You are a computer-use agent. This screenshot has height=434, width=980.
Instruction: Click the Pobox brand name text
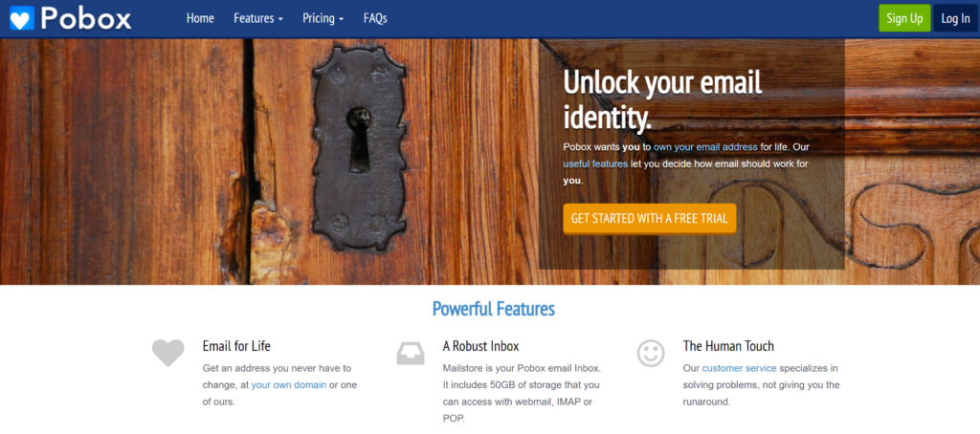pyautogui.click(x=86, y=18)
